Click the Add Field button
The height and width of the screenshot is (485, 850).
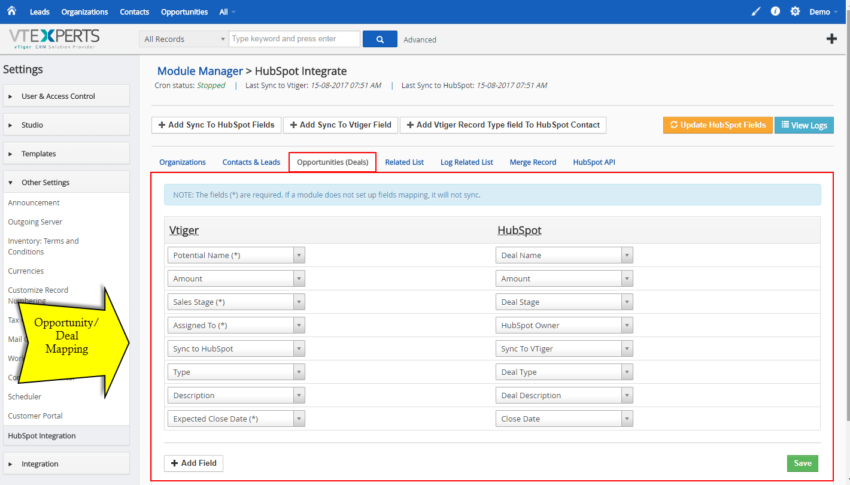pos(194,463)
